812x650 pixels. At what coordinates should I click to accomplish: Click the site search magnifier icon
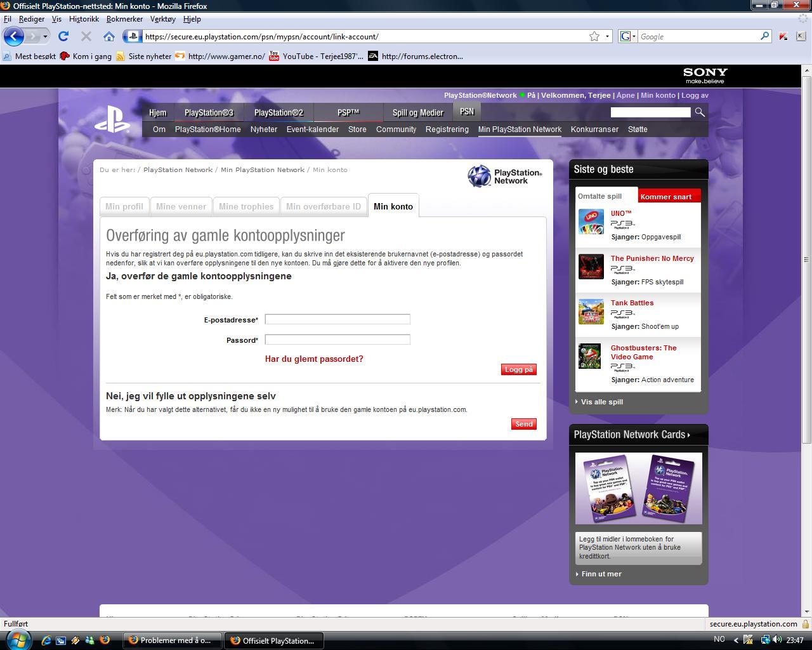coord(700,112)
